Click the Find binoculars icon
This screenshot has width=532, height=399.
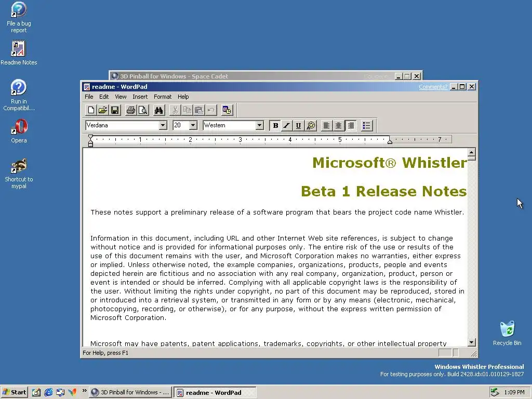159,110
